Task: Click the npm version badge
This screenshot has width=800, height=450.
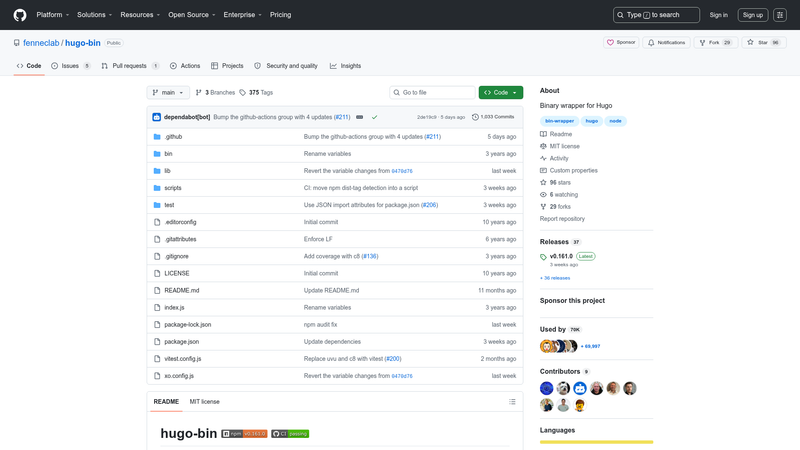Action: 244,434
